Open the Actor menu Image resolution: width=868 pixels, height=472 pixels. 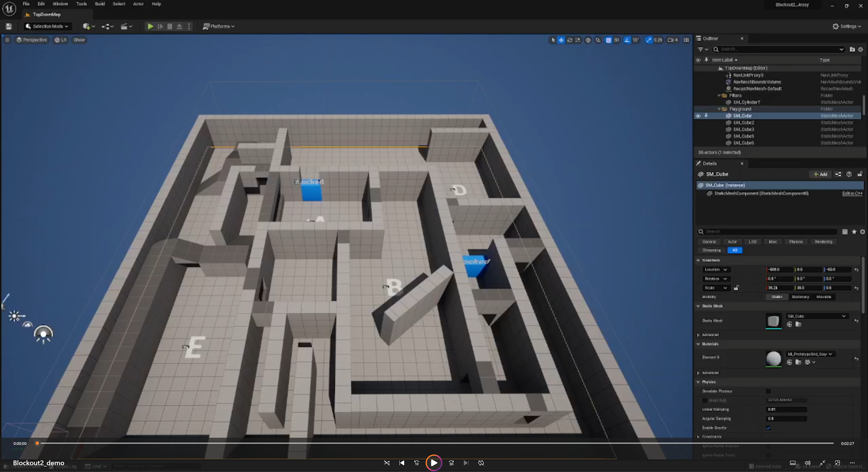138,4
